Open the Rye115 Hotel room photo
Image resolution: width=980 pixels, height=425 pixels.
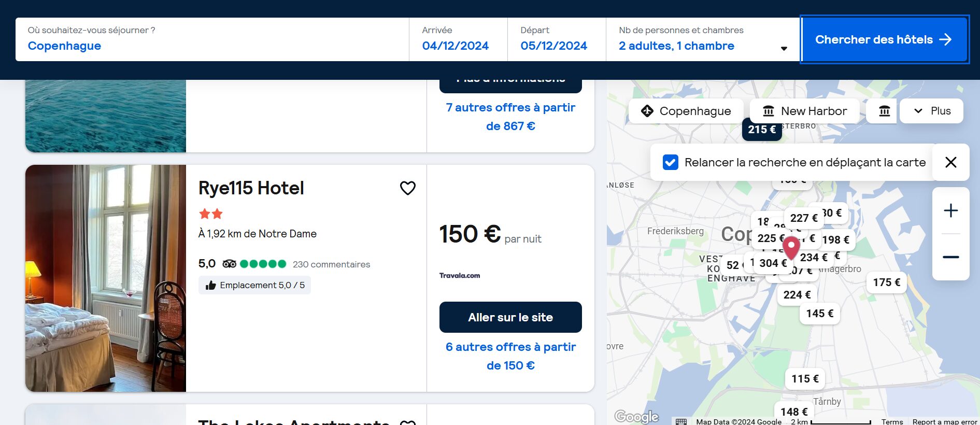click(106, 278)
